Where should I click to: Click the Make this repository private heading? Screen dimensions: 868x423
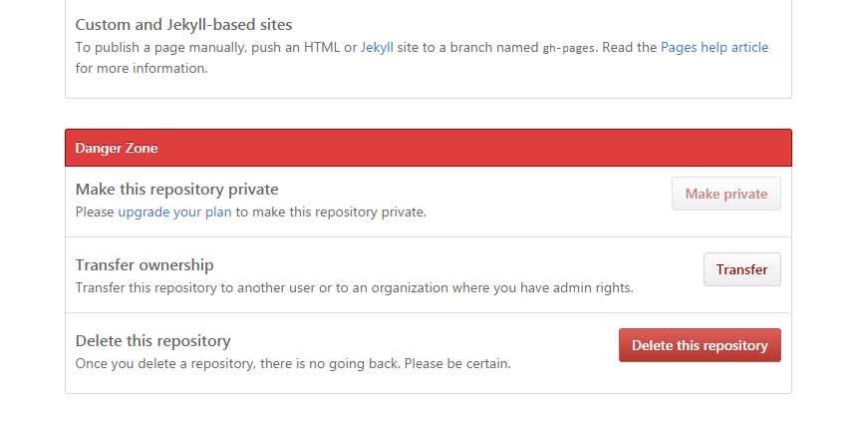[x=176, y=189]
